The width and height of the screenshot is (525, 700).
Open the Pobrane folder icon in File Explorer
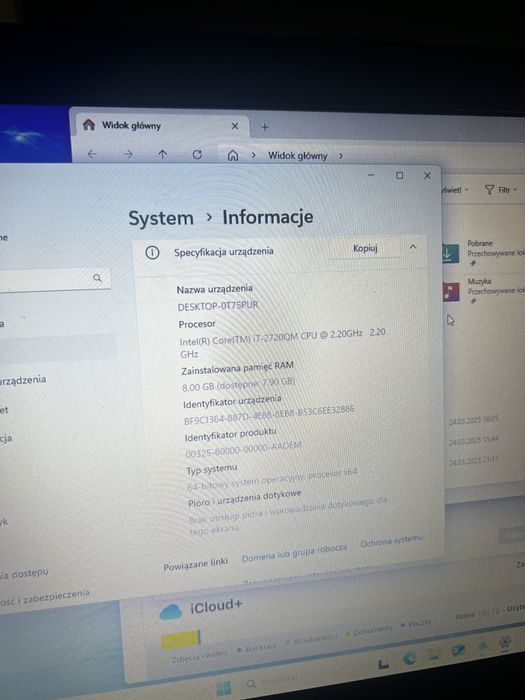coord(450,253)
